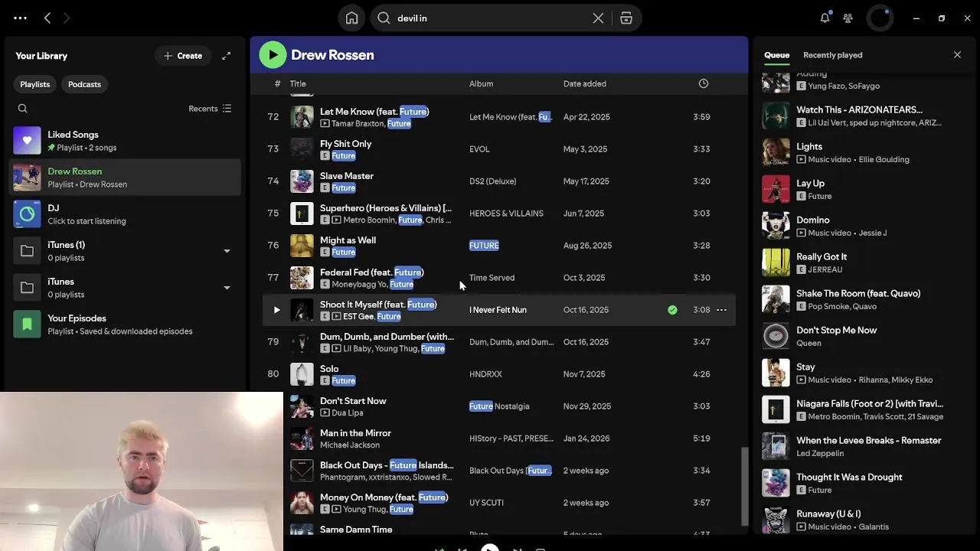980x551 pixels.
Task: Play Shoot It Myself track row
Action: point(276,310)
